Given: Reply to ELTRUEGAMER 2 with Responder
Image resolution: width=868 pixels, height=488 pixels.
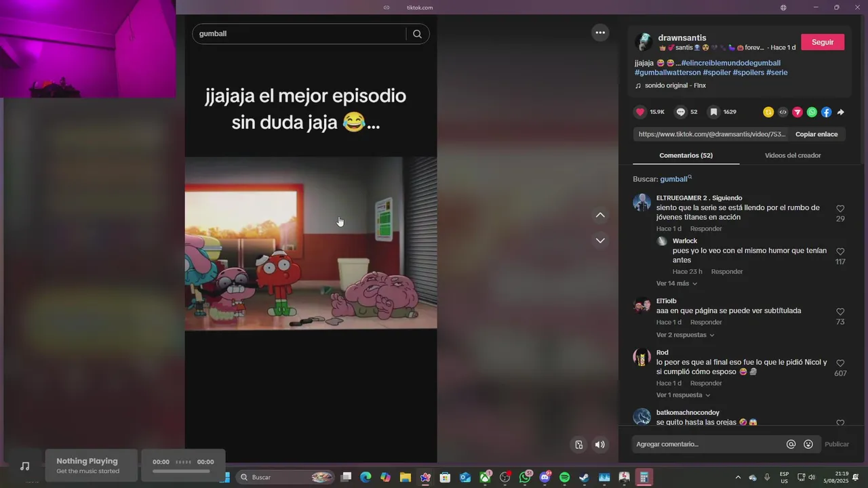Looking at the screenshot, I should click(706, 229).
